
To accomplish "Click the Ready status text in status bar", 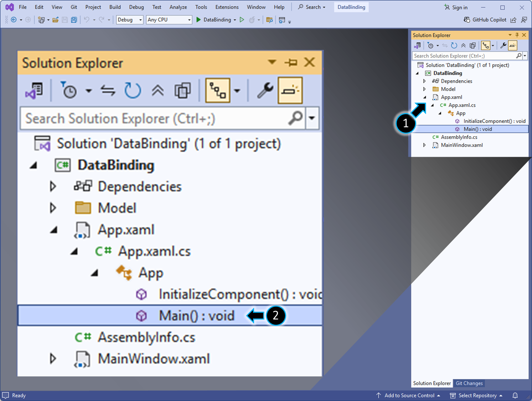I will (19, 395).
